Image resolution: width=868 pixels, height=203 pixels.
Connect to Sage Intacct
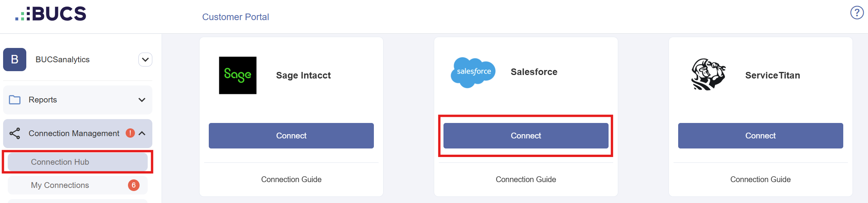coord(291,136)
